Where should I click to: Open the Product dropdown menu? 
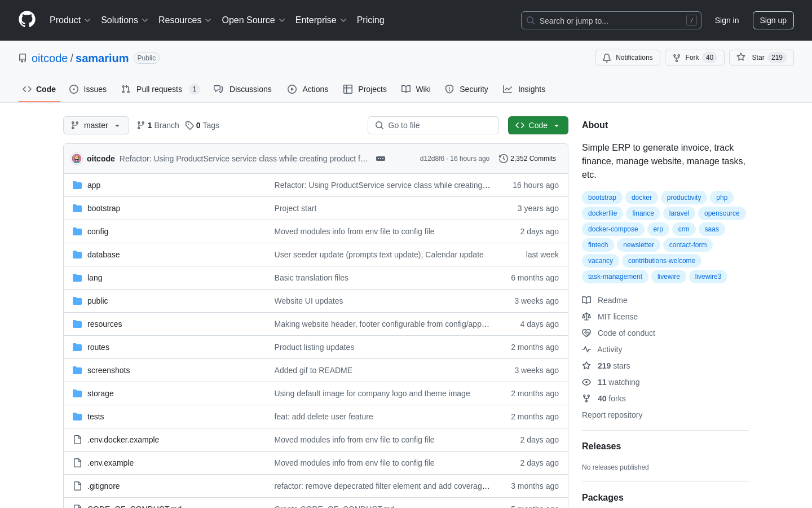[70, 20]
